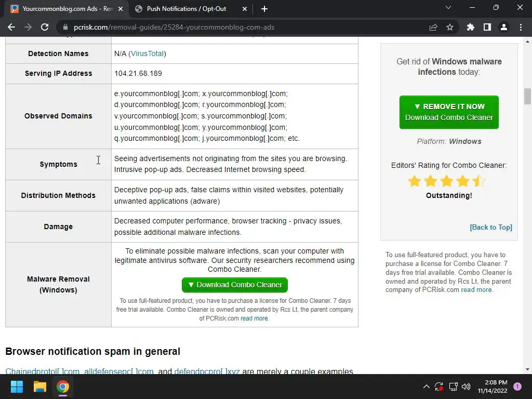Close the Yourcommonblog.com Ads tab

(121, 9)
